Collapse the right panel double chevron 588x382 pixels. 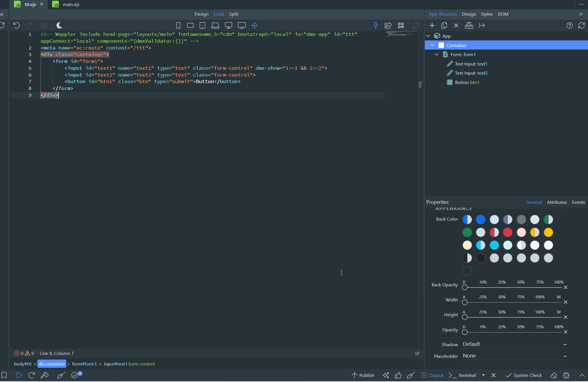(581, 14)
